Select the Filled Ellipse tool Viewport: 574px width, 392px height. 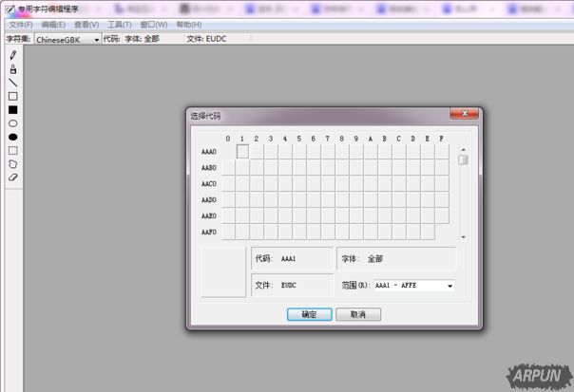pos(13,137)
